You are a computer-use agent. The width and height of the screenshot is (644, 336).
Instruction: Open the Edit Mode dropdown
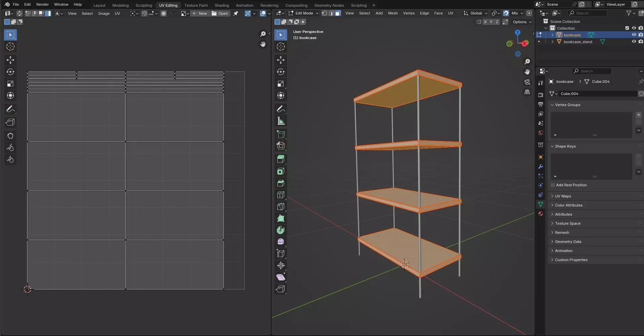pyautogui.click(x=303, y=13)
